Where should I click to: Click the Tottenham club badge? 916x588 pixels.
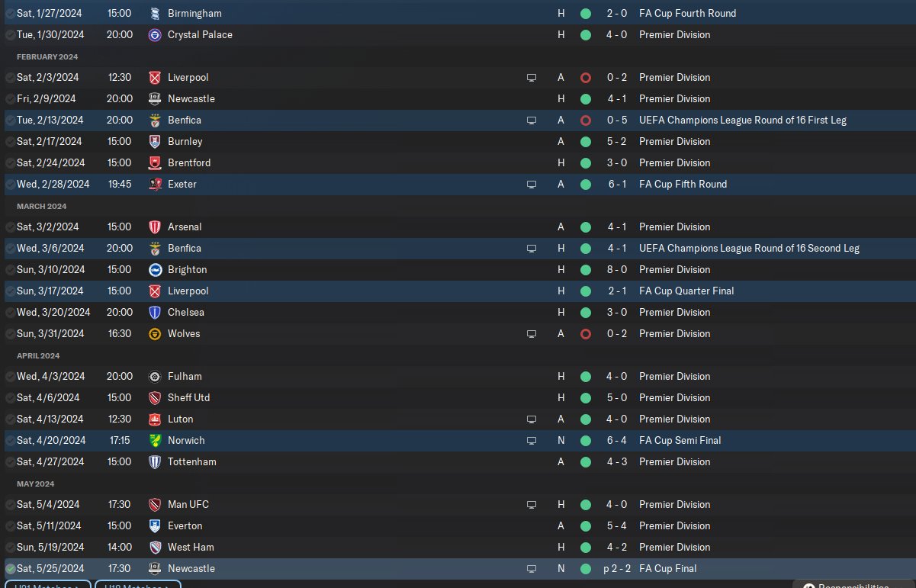tap(155, 461)
